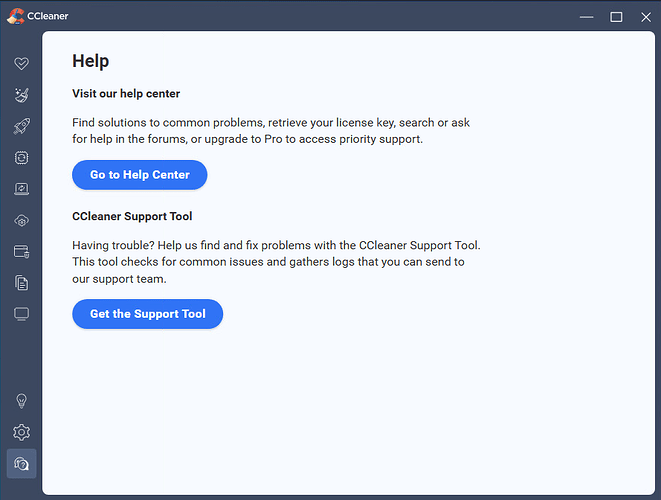Click the Get the Support Tool button
This screenshot has width=661, height=500.
point(147,314)
